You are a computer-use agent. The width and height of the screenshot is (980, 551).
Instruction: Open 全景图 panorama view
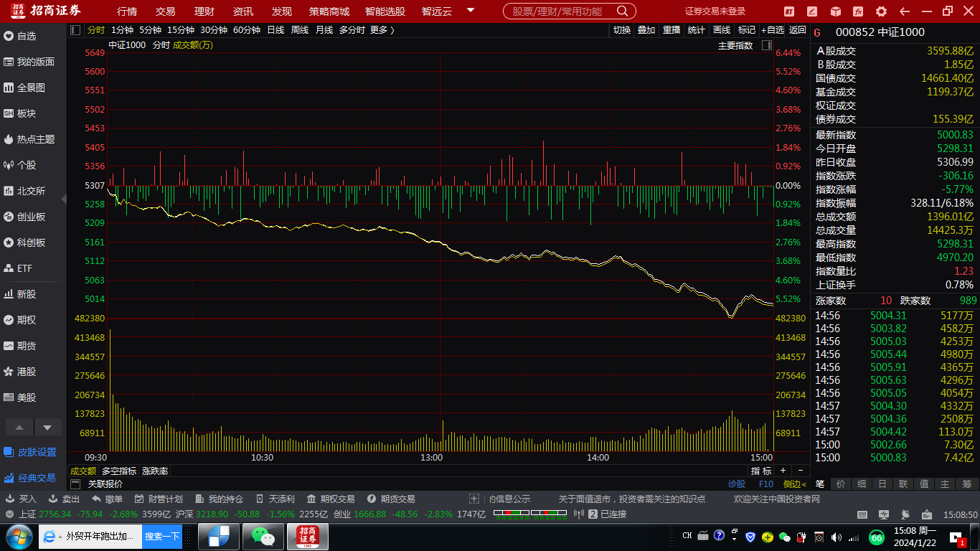tap(24, 88)
